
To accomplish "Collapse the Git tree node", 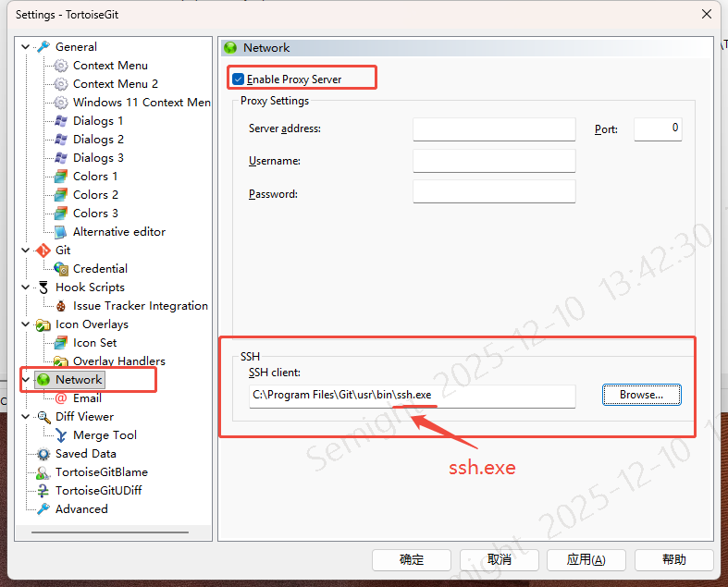I will tap(26, 251).
